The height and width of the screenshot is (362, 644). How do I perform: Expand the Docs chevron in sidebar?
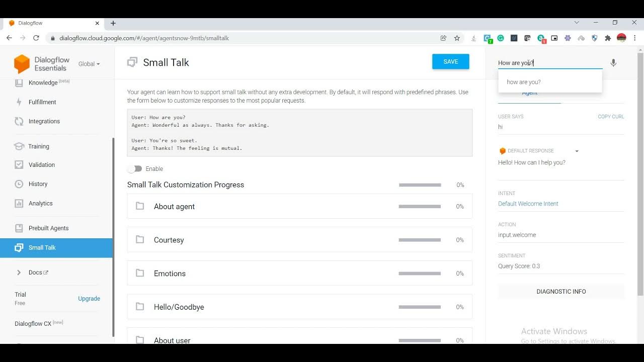[19, 273]
